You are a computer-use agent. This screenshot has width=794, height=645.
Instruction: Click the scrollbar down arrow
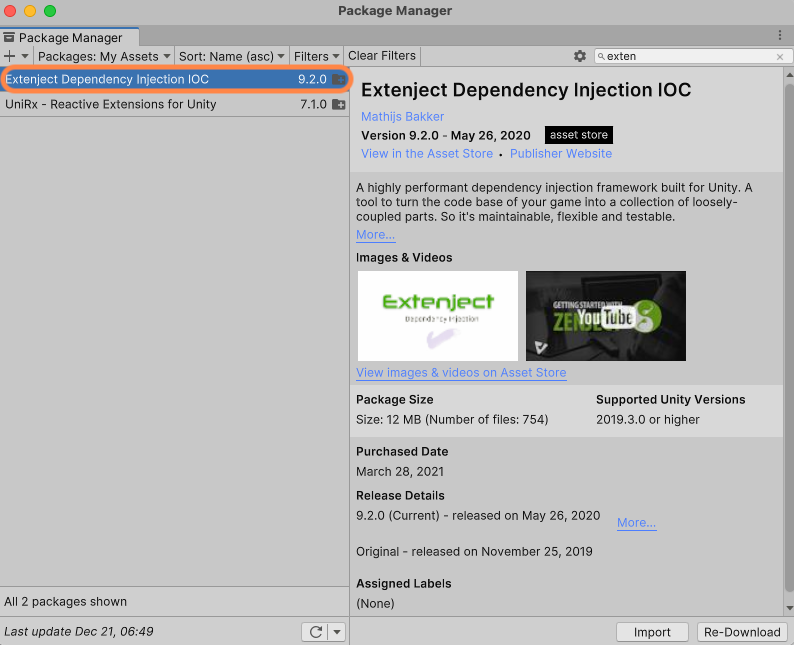tap(789, 608)
